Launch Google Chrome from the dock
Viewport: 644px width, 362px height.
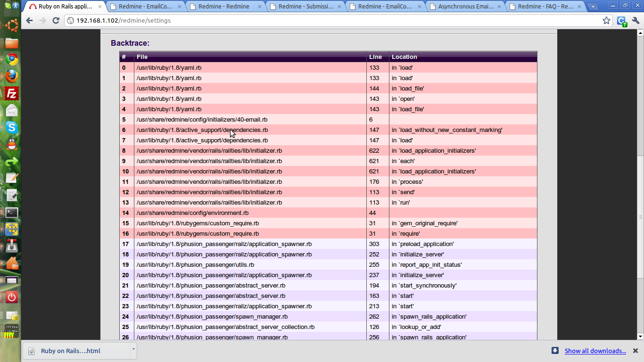pos(12,59)
